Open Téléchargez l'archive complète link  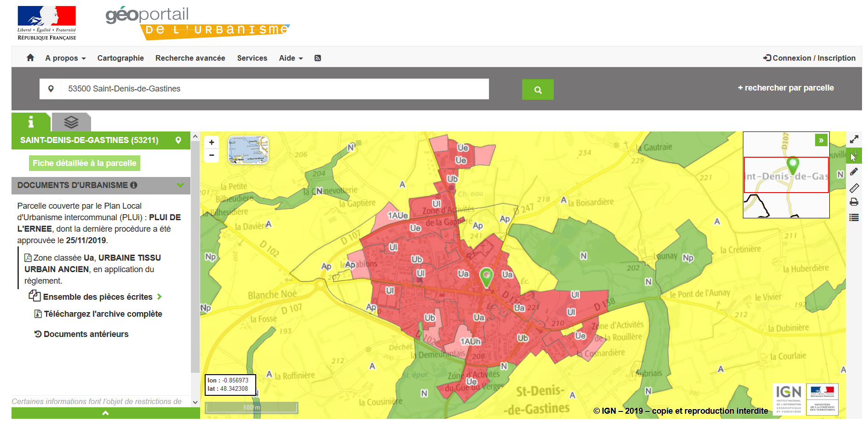click(x=103, y=314)
